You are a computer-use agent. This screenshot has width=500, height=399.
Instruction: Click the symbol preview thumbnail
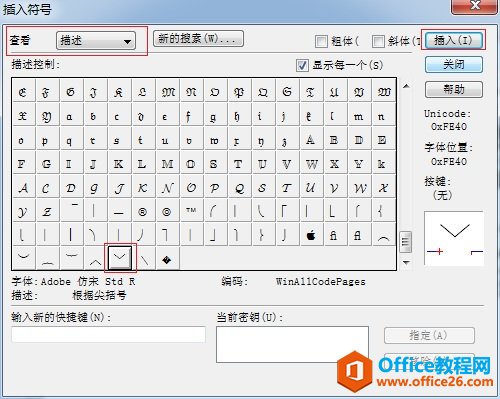tap(454, 238)
